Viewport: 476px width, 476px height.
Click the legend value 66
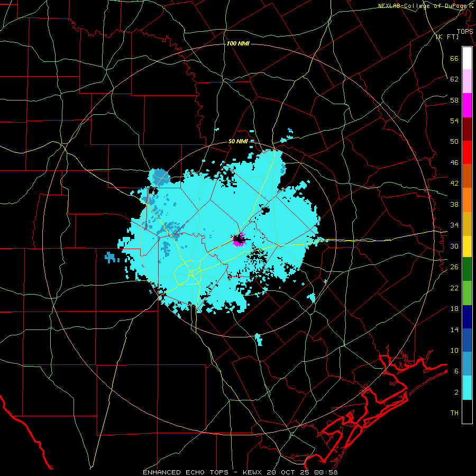click(454, 58)
